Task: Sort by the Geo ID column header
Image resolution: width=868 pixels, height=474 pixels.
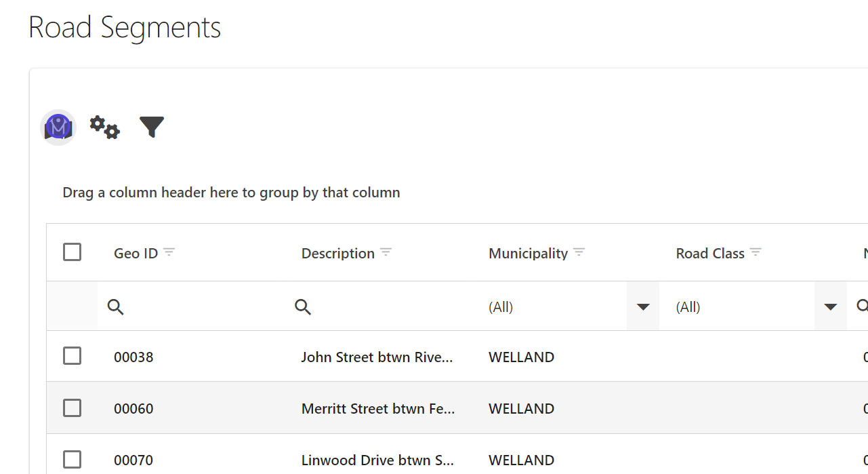Action: (x=136, y=254)
